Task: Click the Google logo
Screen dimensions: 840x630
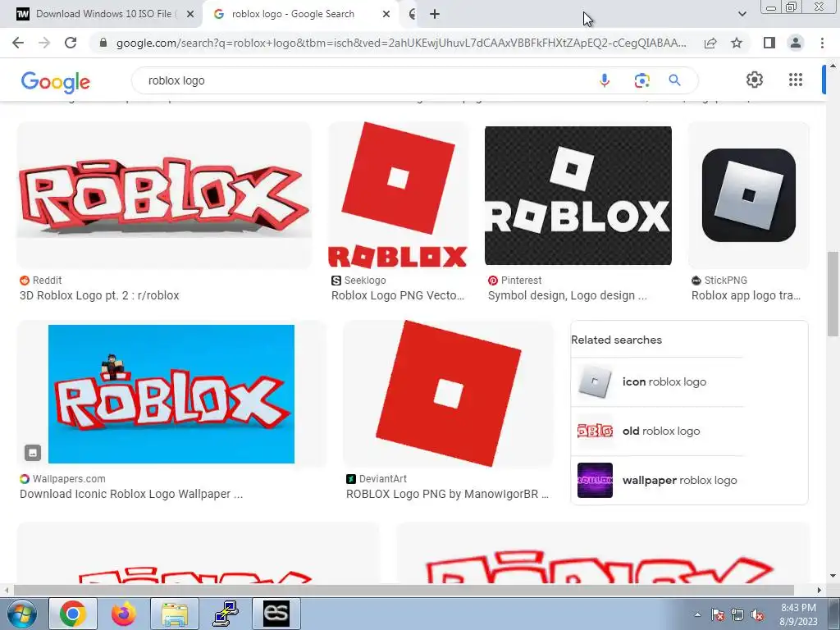Action: [x=56, y=82]
